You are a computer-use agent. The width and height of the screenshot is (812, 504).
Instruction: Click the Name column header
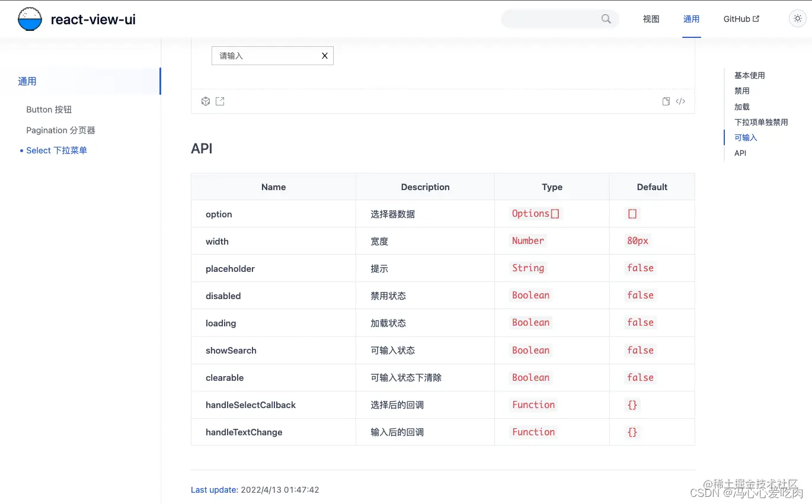point(273,187)
